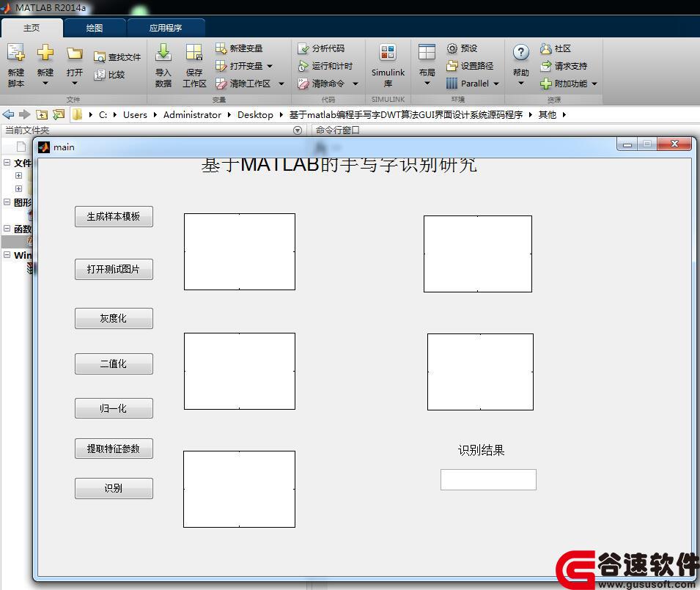The width and height of the screenshot is (700, 590).
Task: Click the 命令行窗口 panel title
Action: [x=337, y=130]
